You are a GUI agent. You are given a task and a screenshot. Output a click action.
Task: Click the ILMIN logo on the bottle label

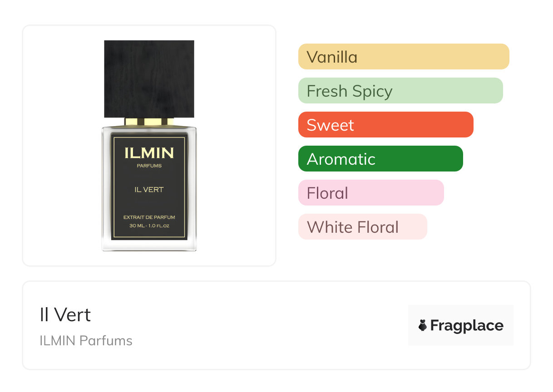pos(149,153)
